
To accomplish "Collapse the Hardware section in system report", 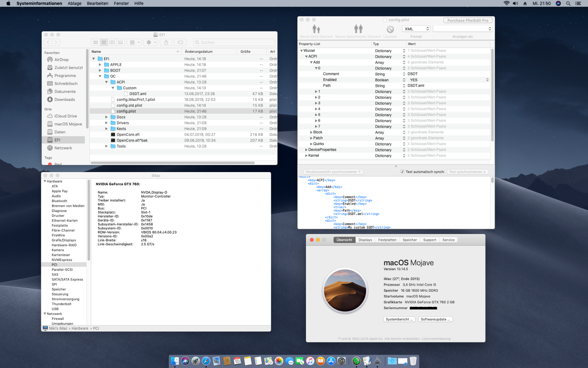I will [x=45, y=181].
